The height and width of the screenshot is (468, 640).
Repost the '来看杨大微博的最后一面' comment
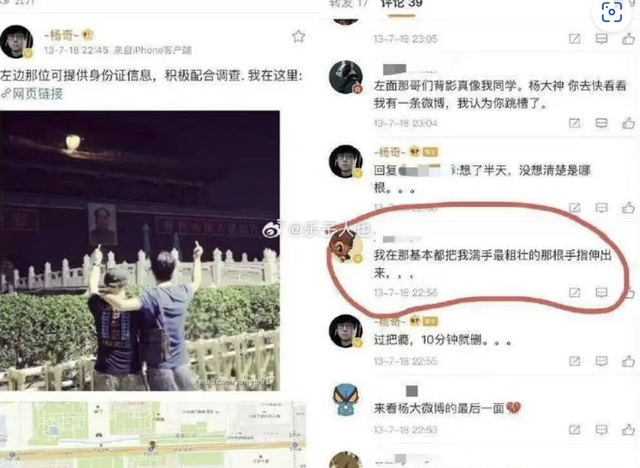point(574,429)
